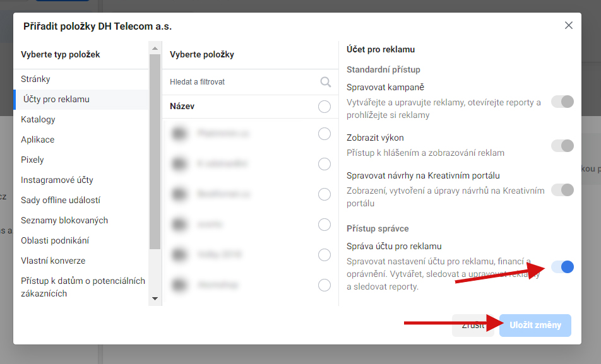Select all items via Název radio button

tap(324, 107)
